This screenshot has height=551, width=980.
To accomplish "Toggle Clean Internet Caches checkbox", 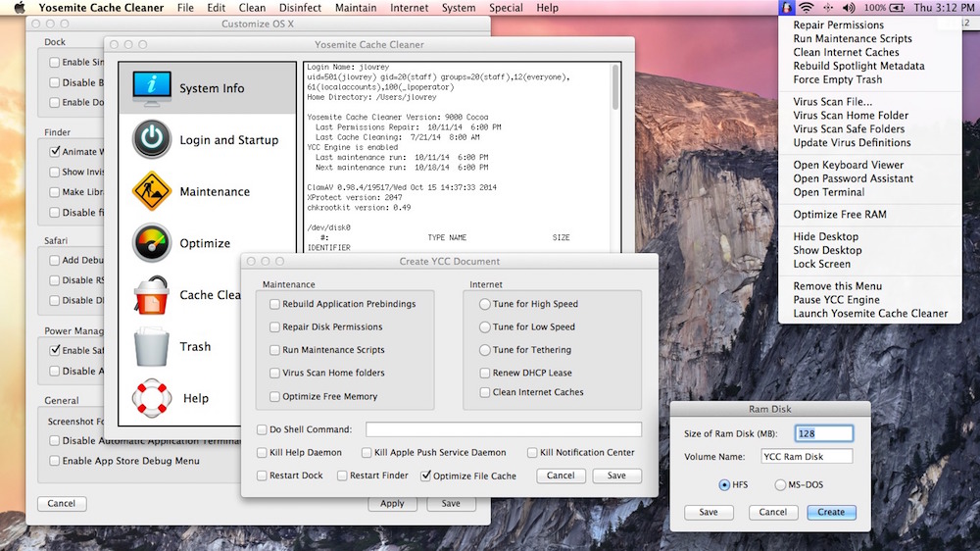I will 485,392.
